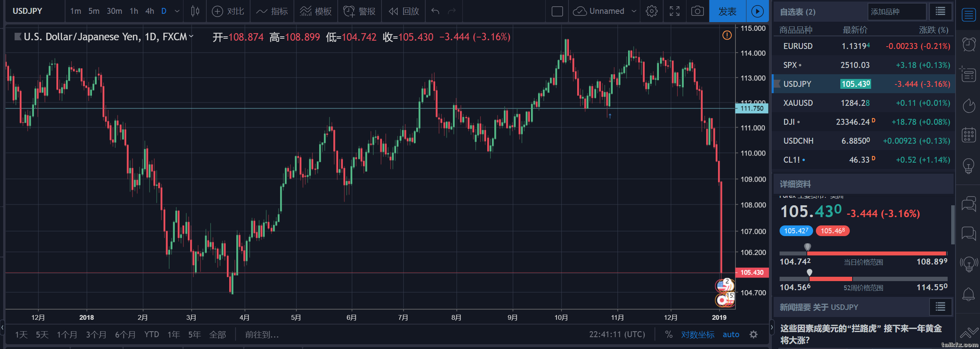Set range to 全部 (all)
Screen dimensions: 980x349
217,335
